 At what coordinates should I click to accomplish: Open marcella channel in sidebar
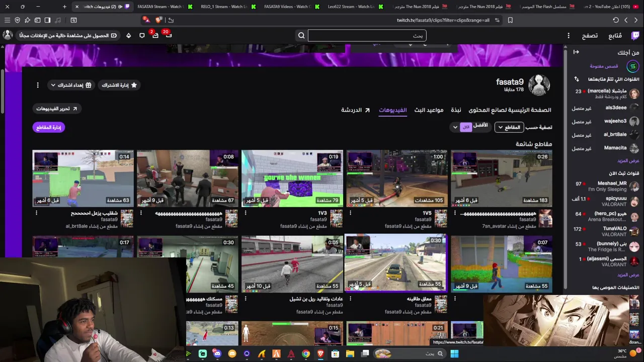pos(606,94)
